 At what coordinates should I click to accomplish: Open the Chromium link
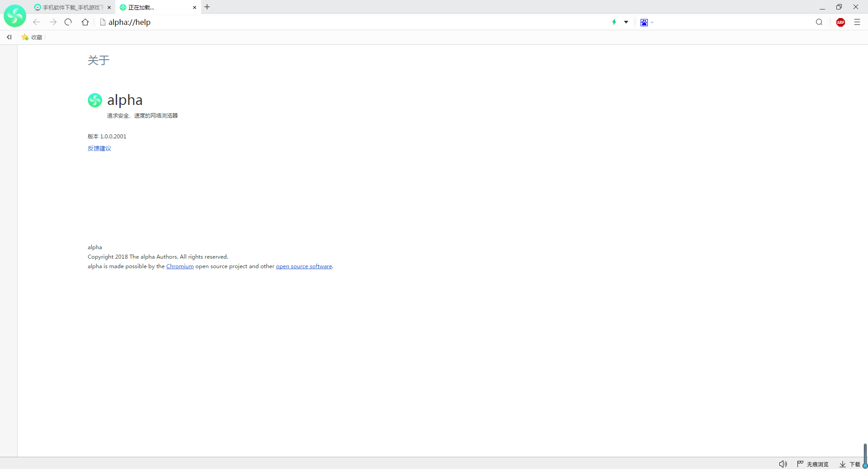click(x=180, y=266)
